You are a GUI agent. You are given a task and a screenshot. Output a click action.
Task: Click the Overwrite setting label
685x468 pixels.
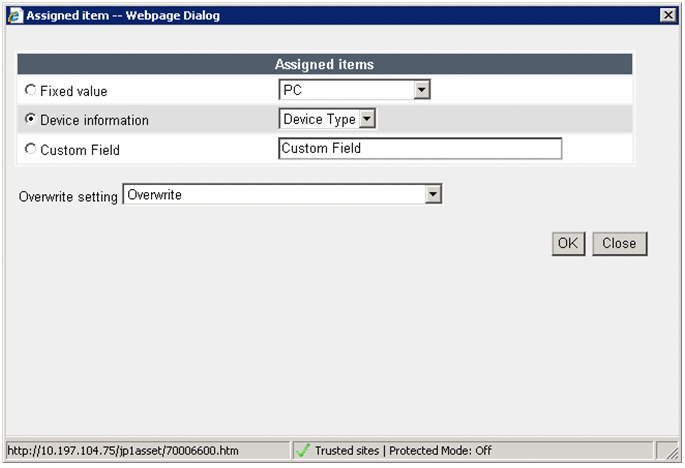click(x=68, y=196)
